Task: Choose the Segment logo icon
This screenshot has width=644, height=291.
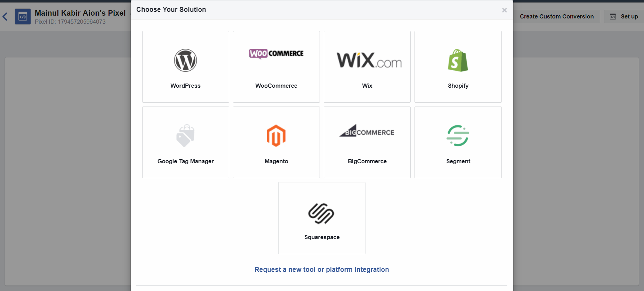Action: (458, 135)
